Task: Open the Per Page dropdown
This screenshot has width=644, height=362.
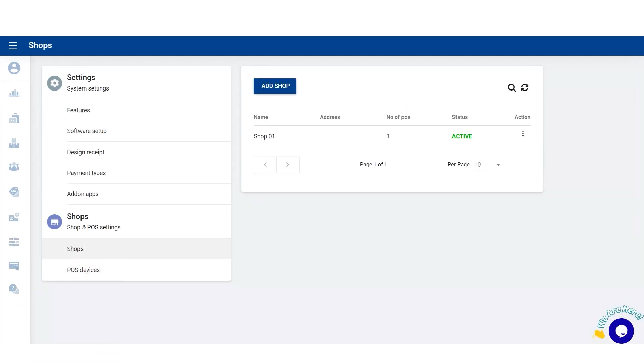Action: [x=488, y=165]
